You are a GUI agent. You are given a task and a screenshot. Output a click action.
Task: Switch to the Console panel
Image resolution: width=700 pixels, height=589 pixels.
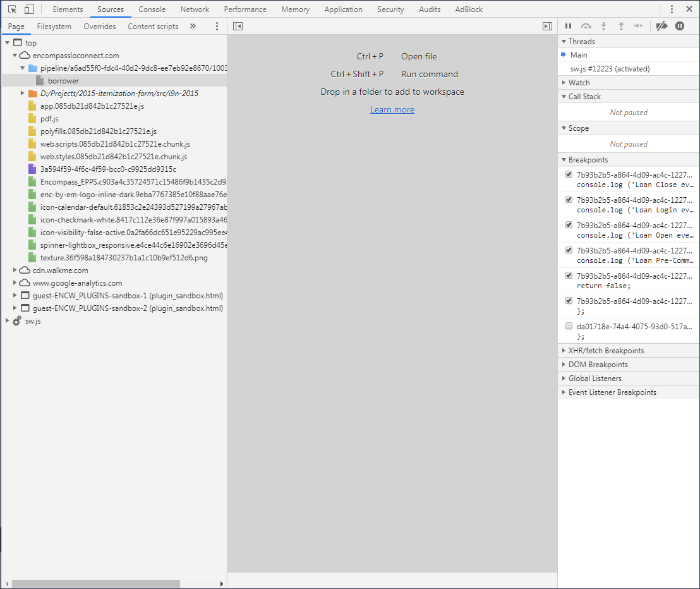click(x=151, y=9)
